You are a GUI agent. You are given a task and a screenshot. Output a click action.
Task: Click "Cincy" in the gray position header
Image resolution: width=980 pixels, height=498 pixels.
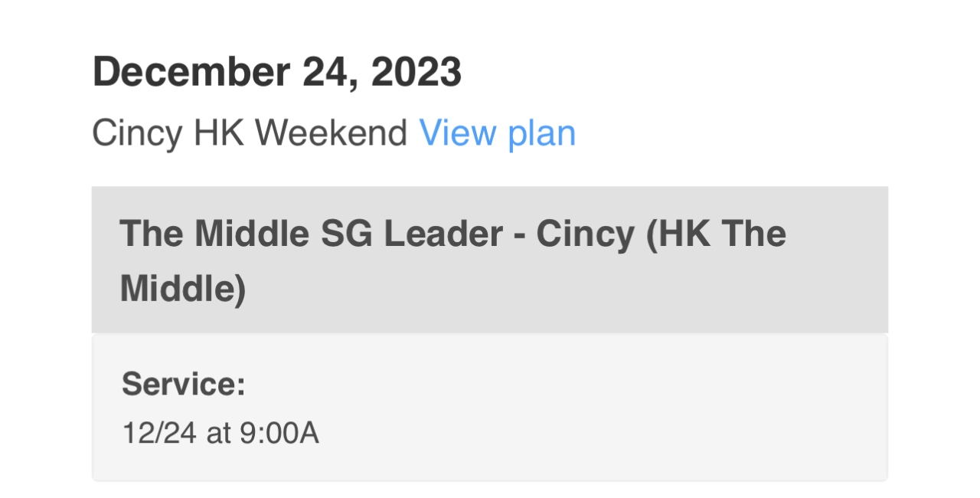585,233
